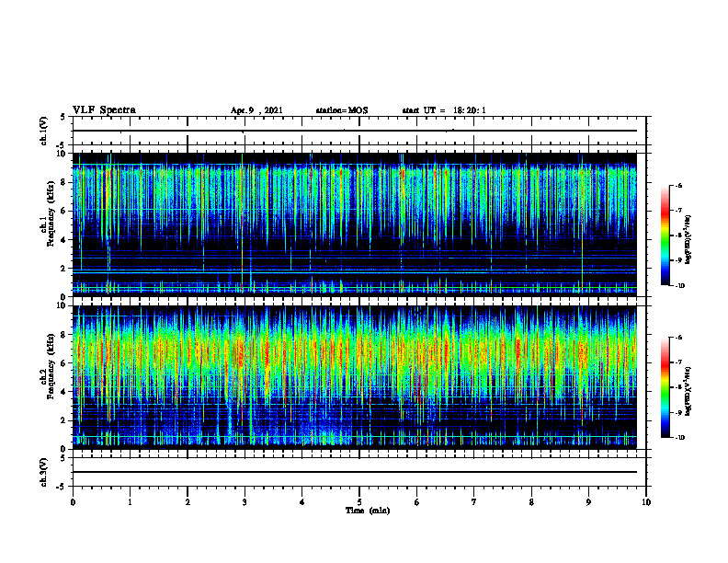Click the ch.1 spectrogram color scale bar

(x=665, y=236)
